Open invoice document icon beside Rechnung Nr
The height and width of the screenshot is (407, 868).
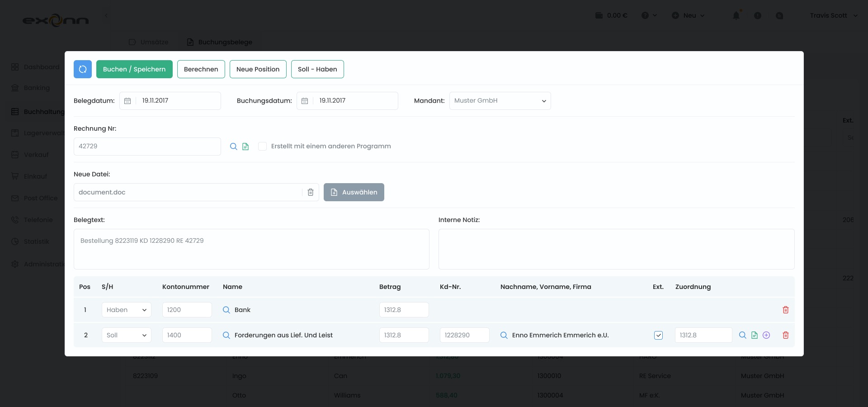245,147
